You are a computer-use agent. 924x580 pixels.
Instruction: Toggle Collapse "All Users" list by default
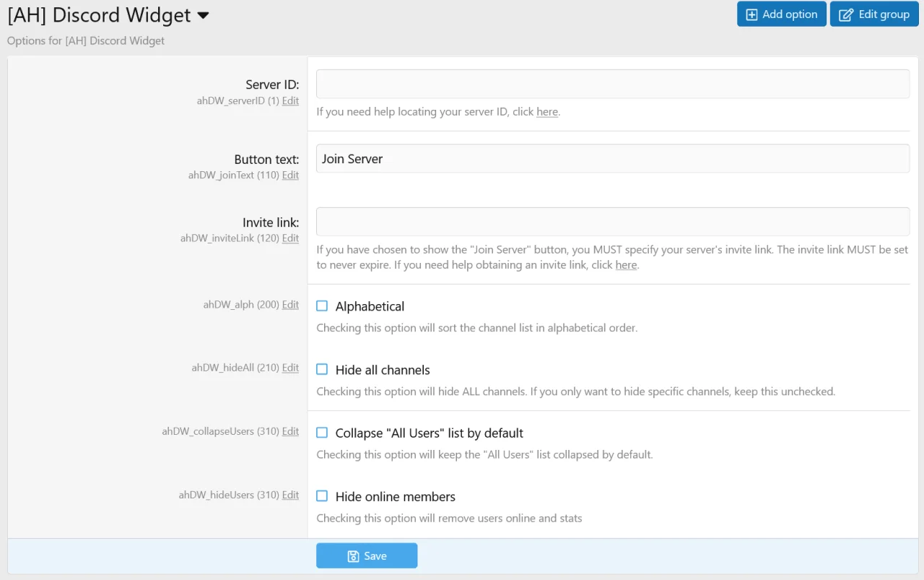click(x=322, y=433)
